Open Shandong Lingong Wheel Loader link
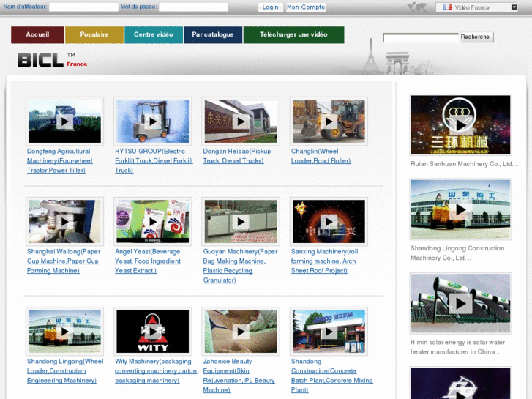 point(65,371)
